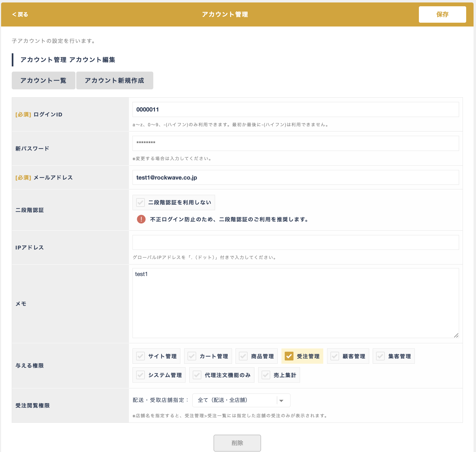Viewport: 476px width, 452px height.
Task: Click into the 新パスワード field
Action: click(x=295, y=143)
